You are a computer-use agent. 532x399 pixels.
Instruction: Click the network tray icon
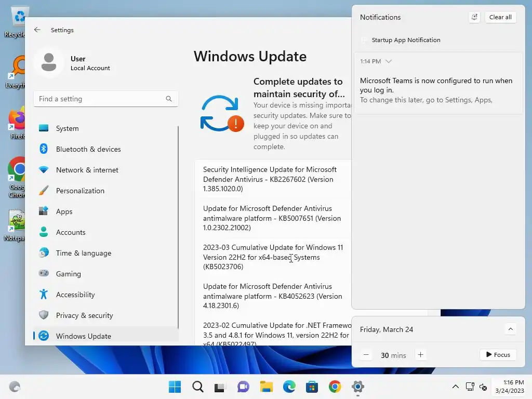470,387
